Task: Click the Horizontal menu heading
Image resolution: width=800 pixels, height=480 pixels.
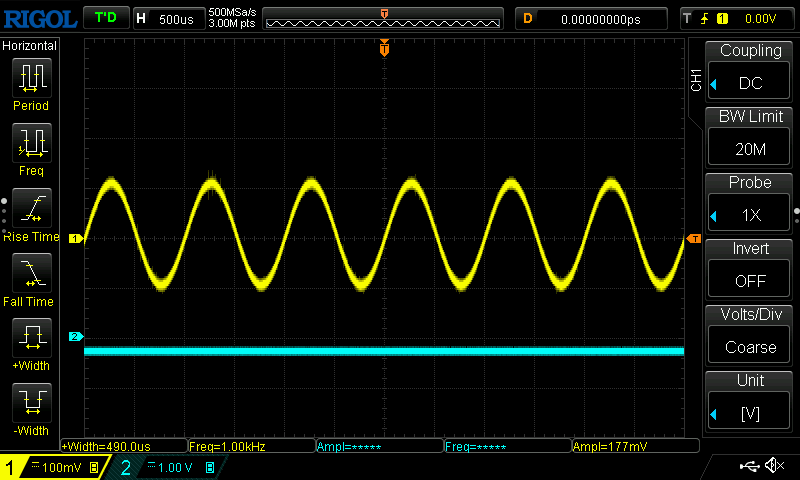Action: tap(30, 46)
